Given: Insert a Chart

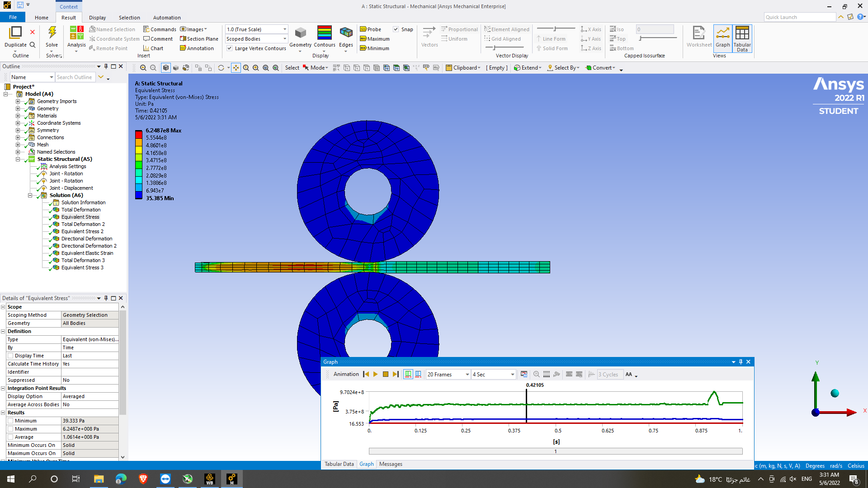Looking at the screenshot, I should pos(153,48).
